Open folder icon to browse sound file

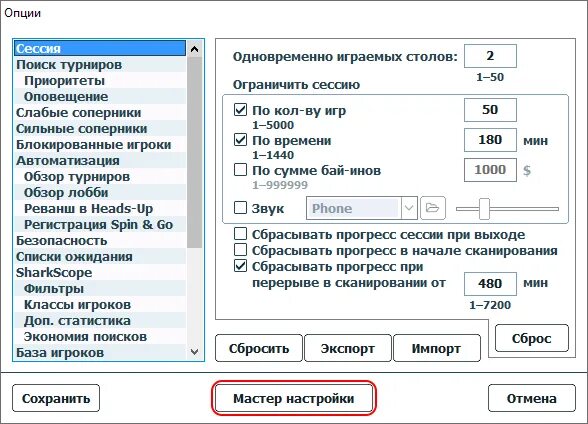[433, 208]
